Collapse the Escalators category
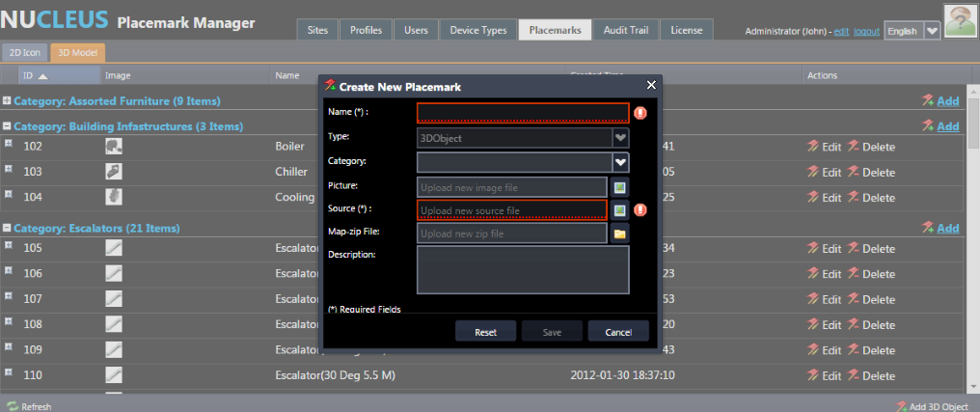 [7, 228]
